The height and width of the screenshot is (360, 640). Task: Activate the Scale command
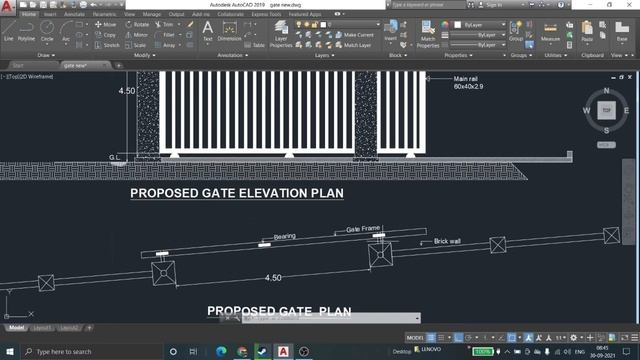coord(136,45)
